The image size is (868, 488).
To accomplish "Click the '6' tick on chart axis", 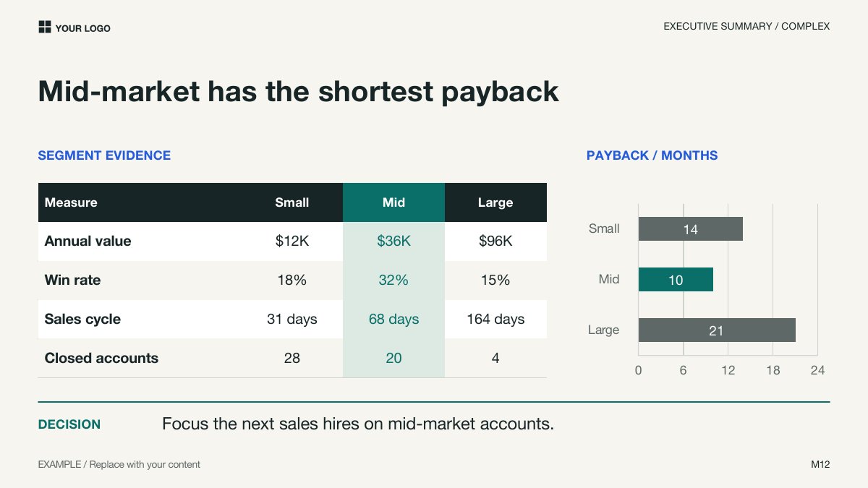I will tap(683, 370).
